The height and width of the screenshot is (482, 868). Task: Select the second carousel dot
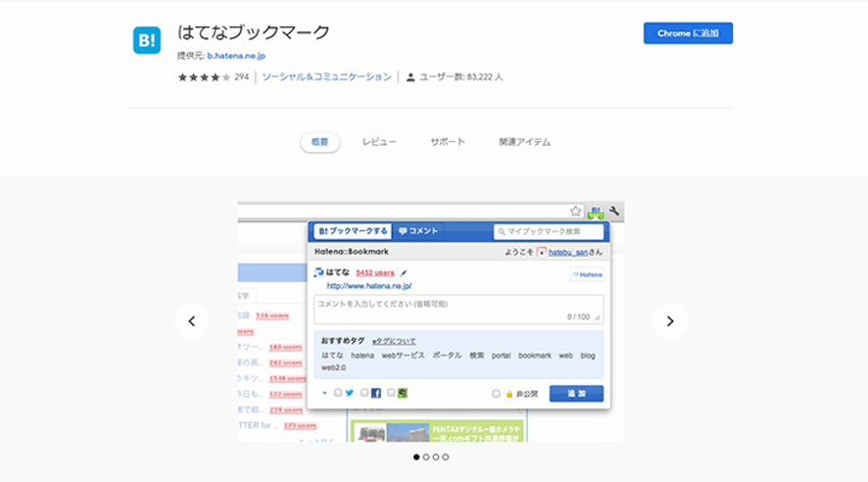[426, 458]
